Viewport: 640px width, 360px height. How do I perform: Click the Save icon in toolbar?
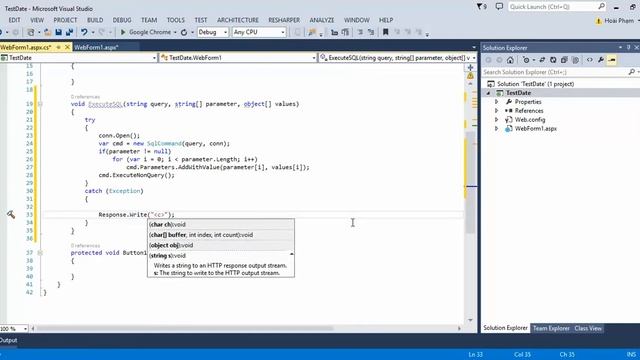[x=58, y=32]
